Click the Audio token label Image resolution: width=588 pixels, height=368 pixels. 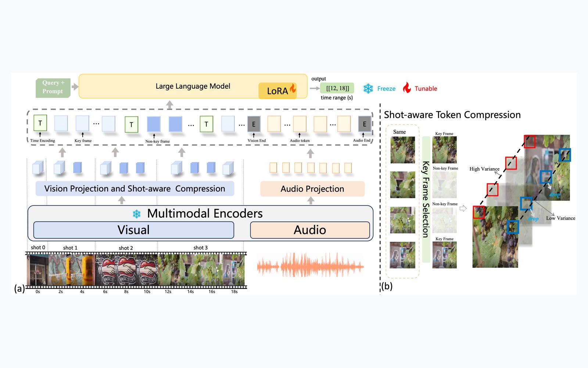point(300,141)
